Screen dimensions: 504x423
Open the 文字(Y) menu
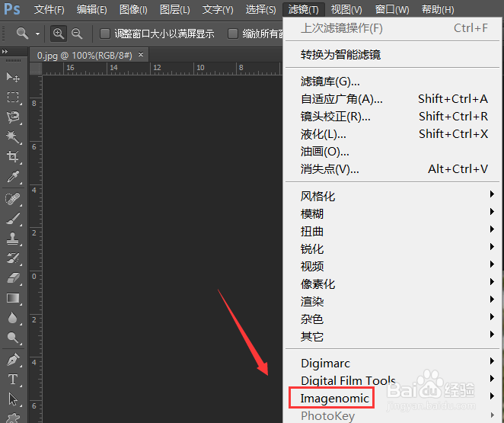pos(218,10)
